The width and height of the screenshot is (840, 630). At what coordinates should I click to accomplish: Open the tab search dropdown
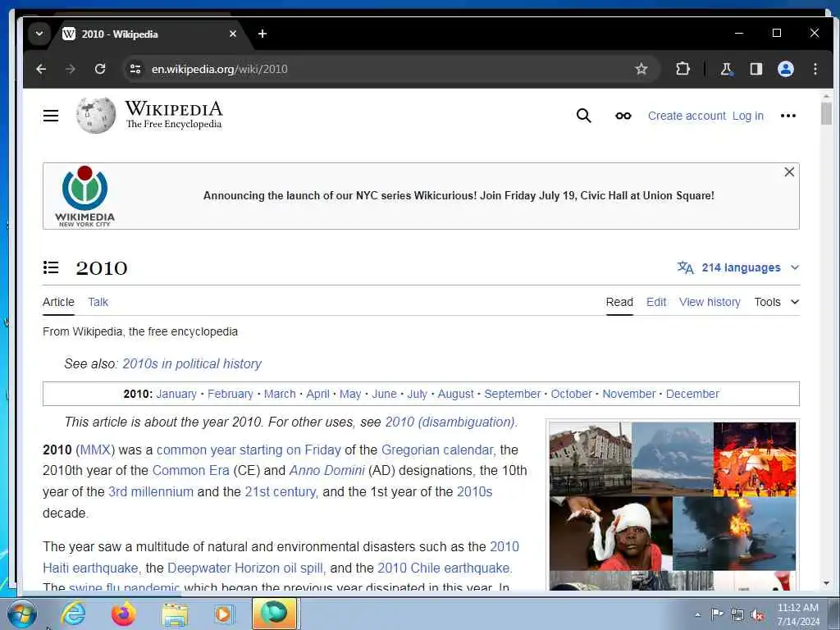point(39,34)
